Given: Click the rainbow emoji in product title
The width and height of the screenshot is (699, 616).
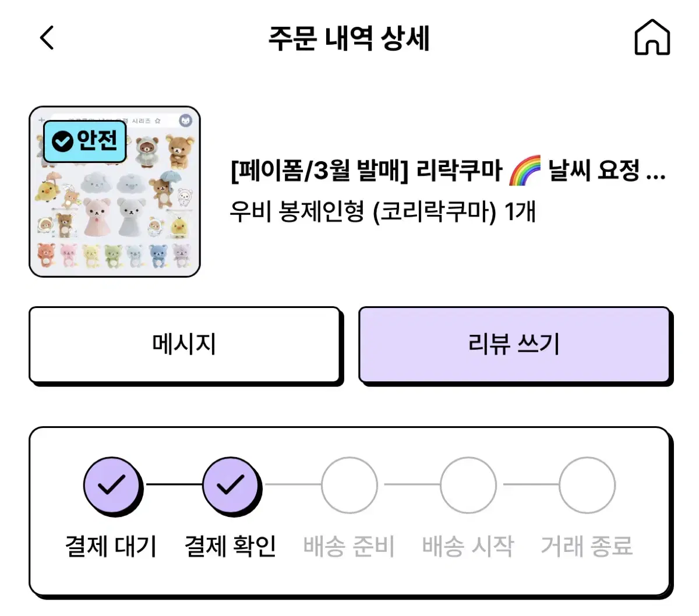Looking at the screenshot, I should click(x=525, y=171).
